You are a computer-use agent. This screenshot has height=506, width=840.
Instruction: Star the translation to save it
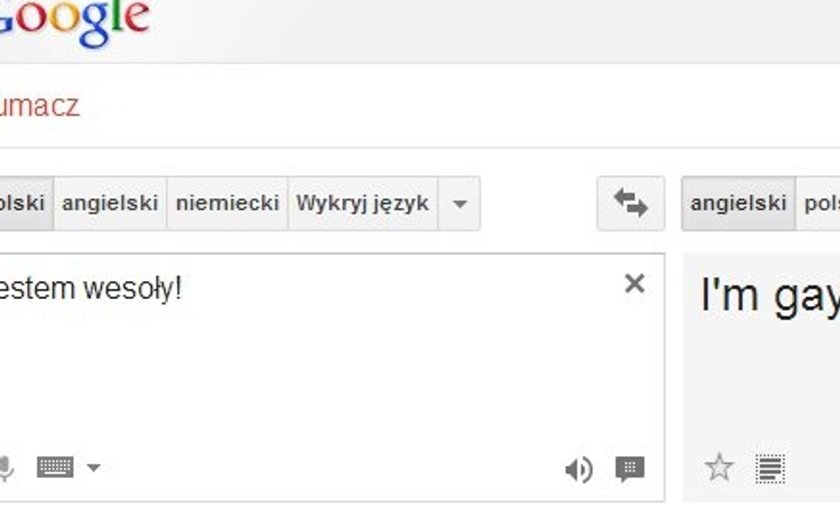pos(719,467)
